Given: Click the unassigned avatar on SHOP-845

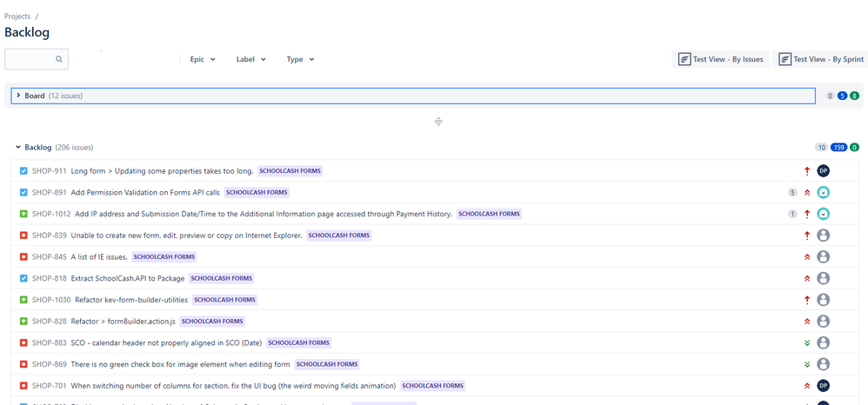Looking at the screenshot, I should (823, 256).
